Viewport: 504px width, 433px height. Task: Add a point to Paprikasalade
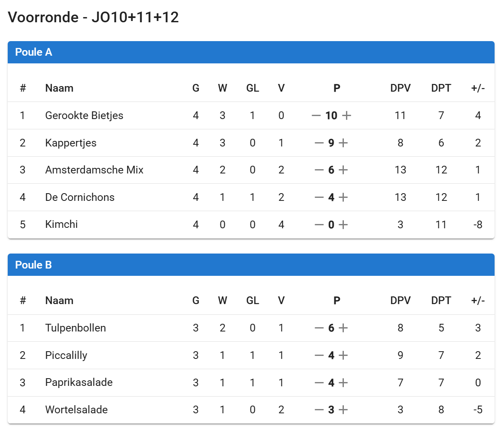click(343, 383)
